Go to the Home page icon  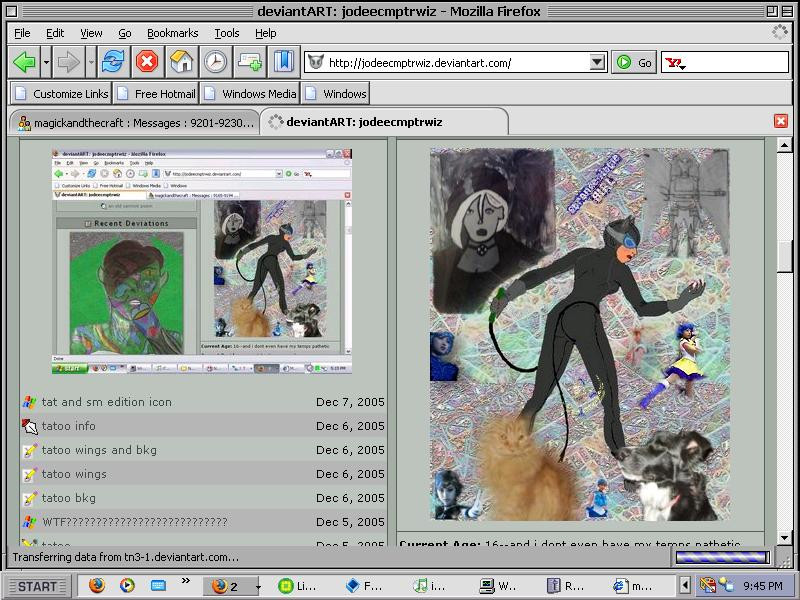182,62
